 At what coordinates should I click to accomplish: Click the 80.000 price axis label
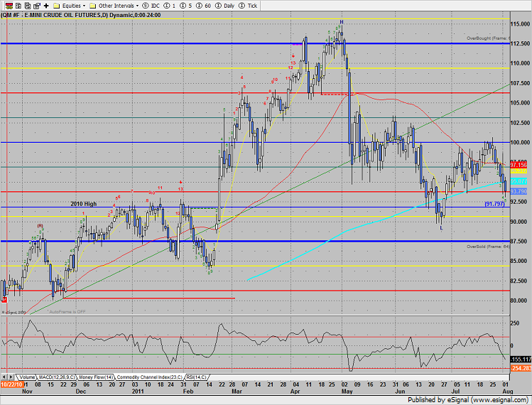coord(520,301)
